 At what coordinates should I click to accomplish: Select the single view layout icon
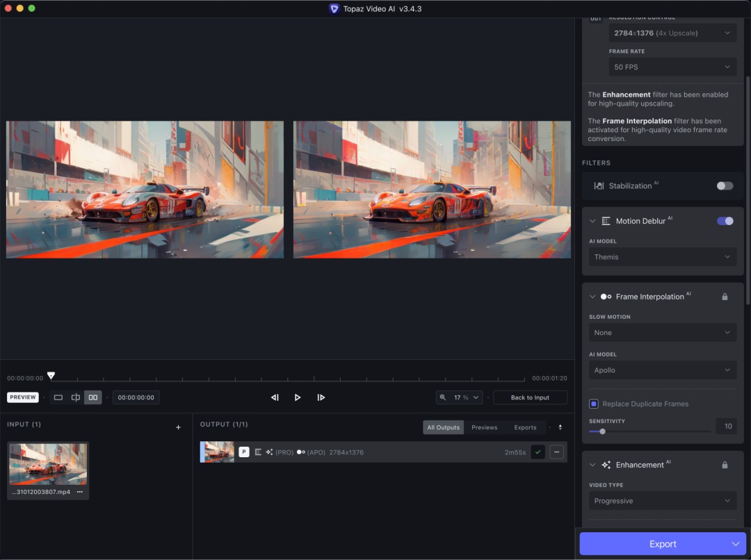pos(58,397)
